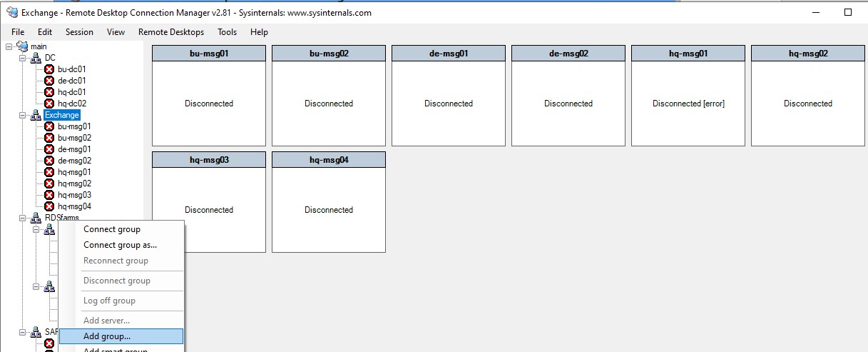The width and height of the screenshot is (868, 352).
Task: Open the Help menu
Action: click(x=259, y=32)
